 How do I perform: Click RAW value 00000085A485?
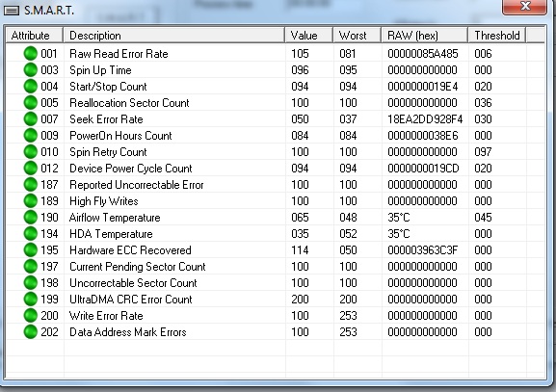coord(423,54)
